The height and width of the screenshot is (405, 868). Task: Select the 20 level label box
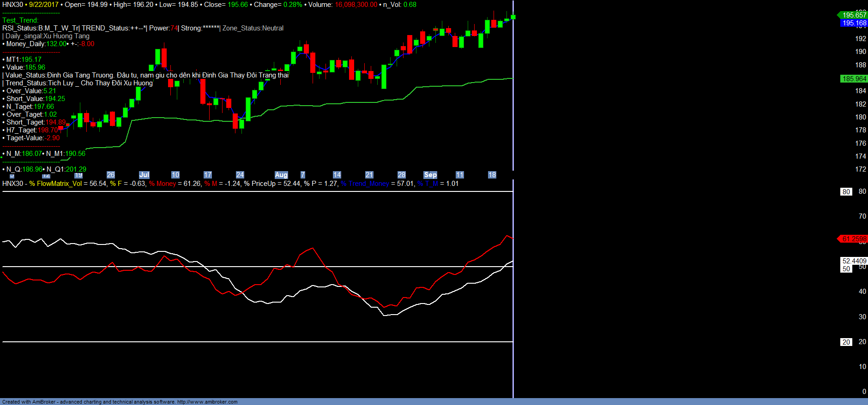[x=846, y=342]
